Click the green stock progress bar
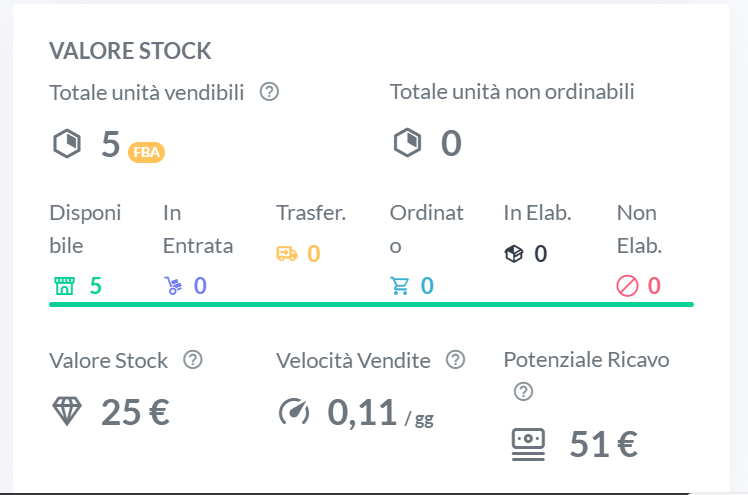Screen dimensions: 748x495 (x=371, y=303)
